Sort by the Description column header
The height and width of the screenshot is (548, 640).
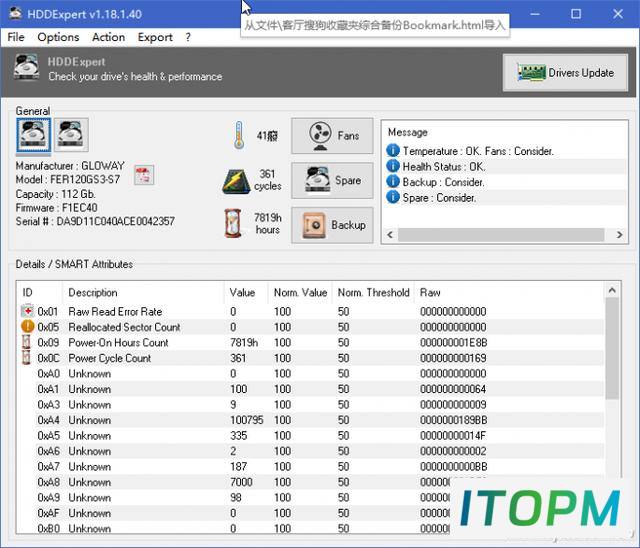click(x=143, y=293)
